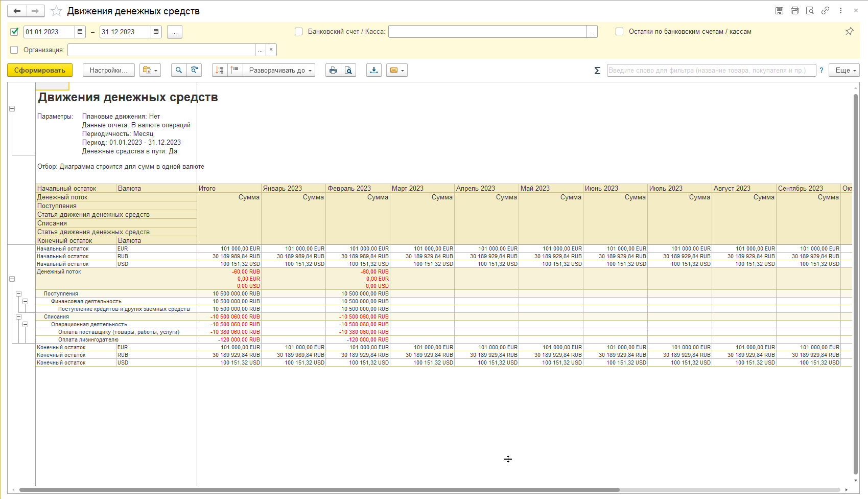Open help for filter (question mark)
Viewport: 868px width, 499px height.
click(822, 71)
